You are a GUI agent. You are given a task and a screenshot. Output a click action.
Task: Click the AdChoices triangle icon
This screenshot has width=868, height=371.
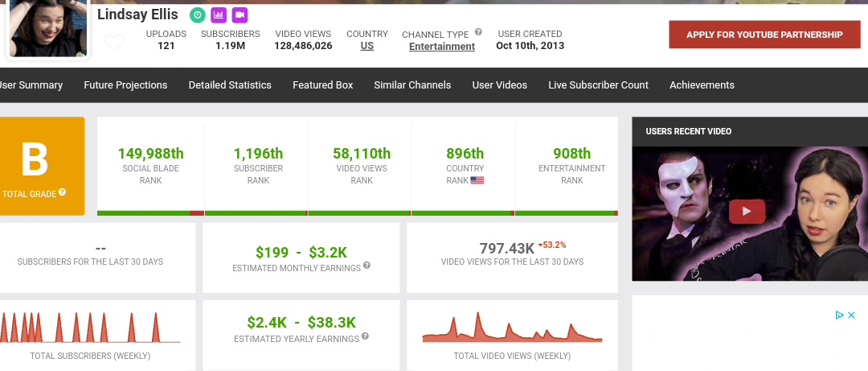(839, 315)
